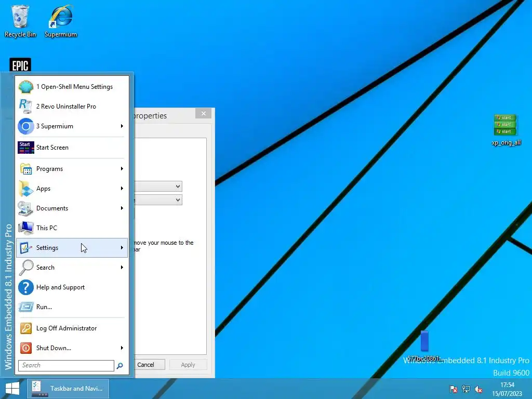Click the Start Screen tile icon

click(26, 148)
